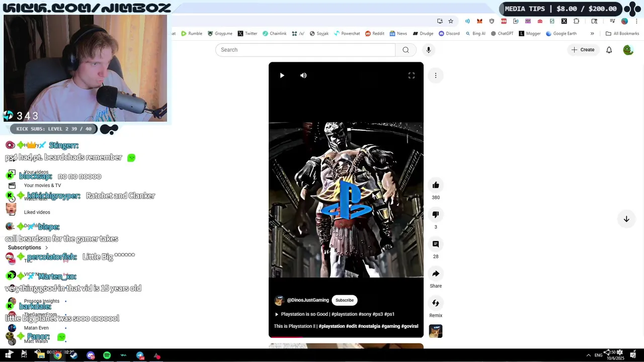Screen dimensions: 644x362
Task: Open All Bookmarks folder
Action: [x=622, y=34]
